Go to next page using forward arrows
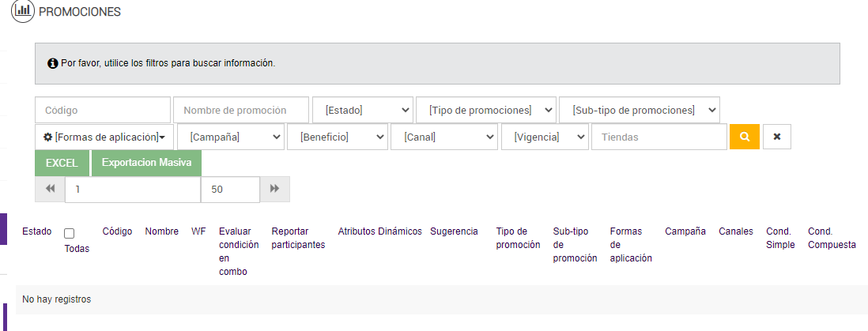The height and width of the screenshot is (331, 868). [x=275, y=189]
